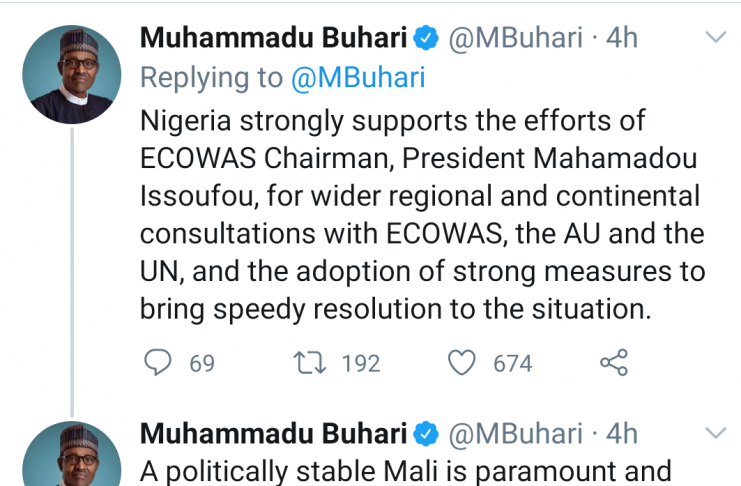
Task: Share the ECOWAS tweet via share icon
Action: (613, 362)
